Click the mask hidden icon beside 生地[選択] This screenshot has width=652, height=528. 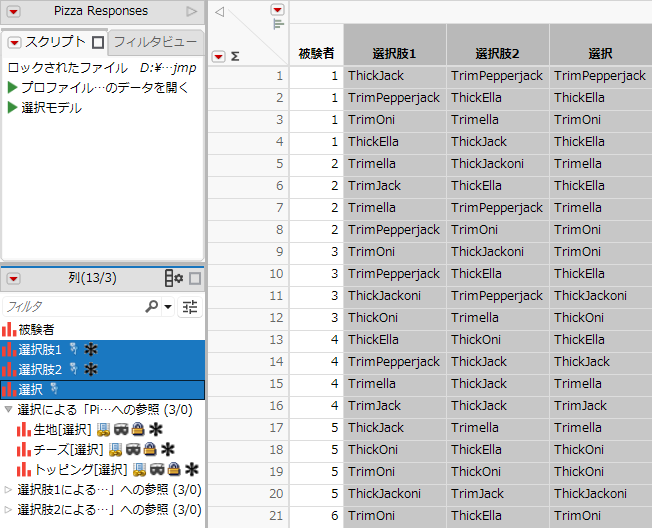point(121,429)
